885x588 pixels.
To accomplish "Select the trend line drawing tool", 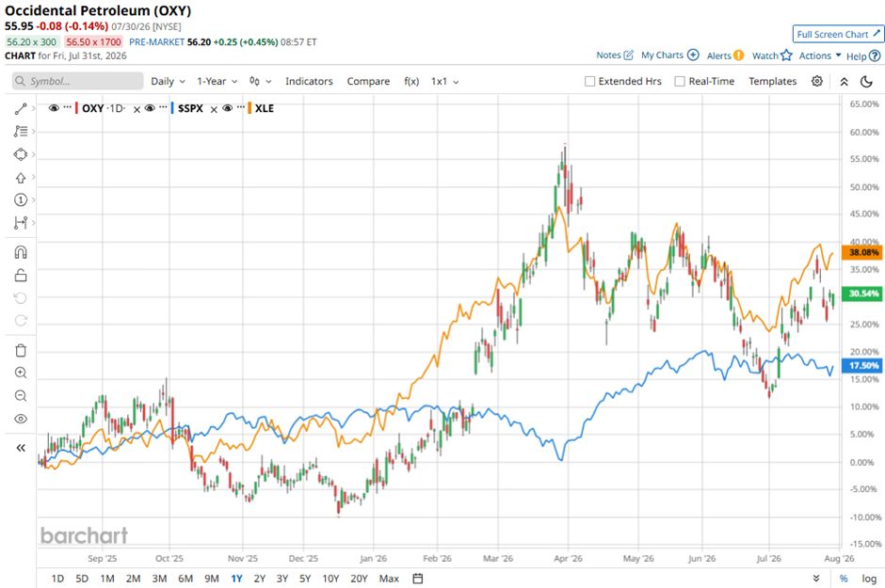I will [21, 109].
